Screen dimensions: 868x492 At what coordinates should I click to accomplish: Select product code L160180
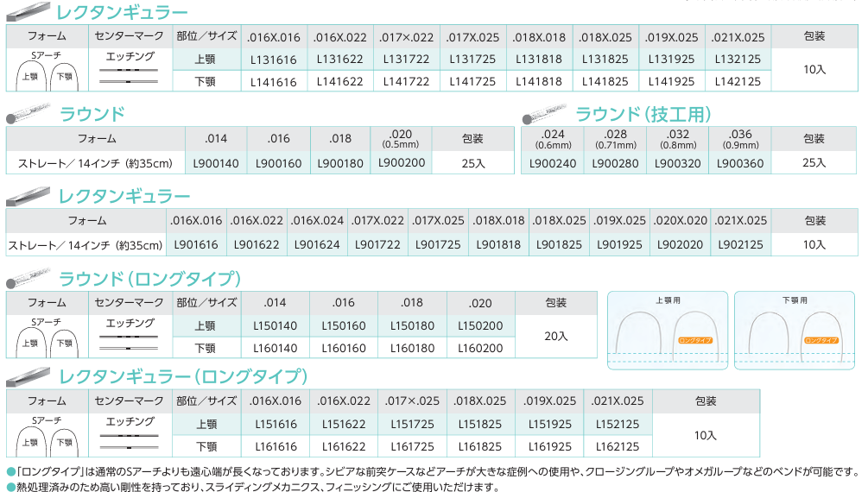(x=412, y=348)
